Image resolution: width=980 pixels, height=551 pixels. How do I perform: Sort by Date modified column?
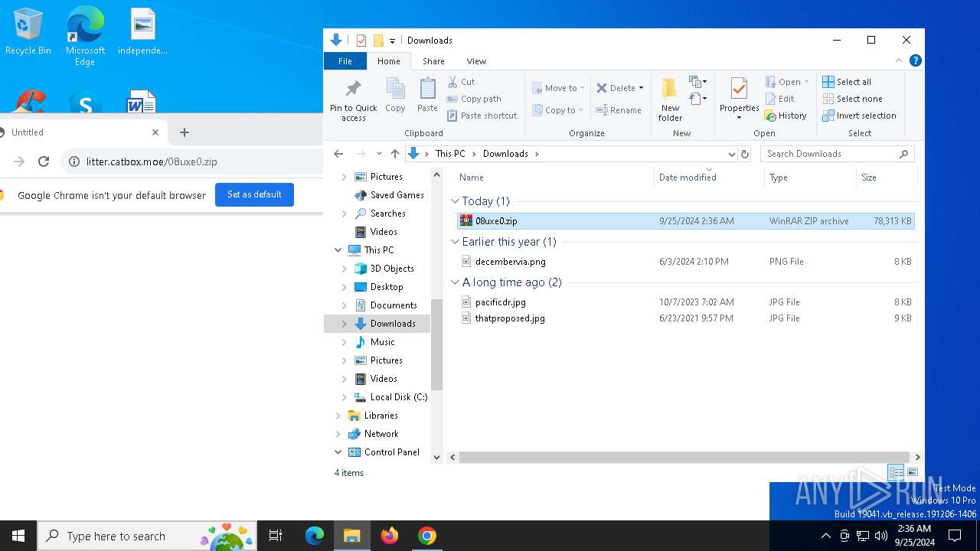click(x=709, y=178)
